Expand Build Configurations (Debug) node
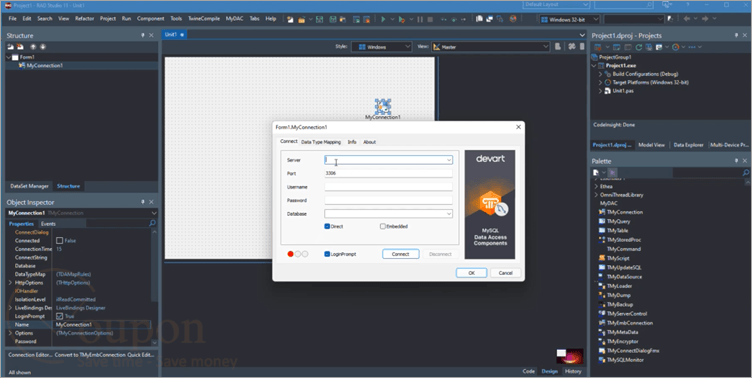This screenshot has width=752, height=378. point(600,74)
